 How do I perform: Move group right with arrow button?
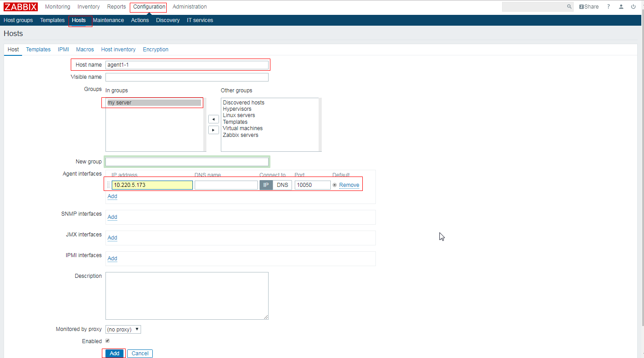[x=214, y=130]
